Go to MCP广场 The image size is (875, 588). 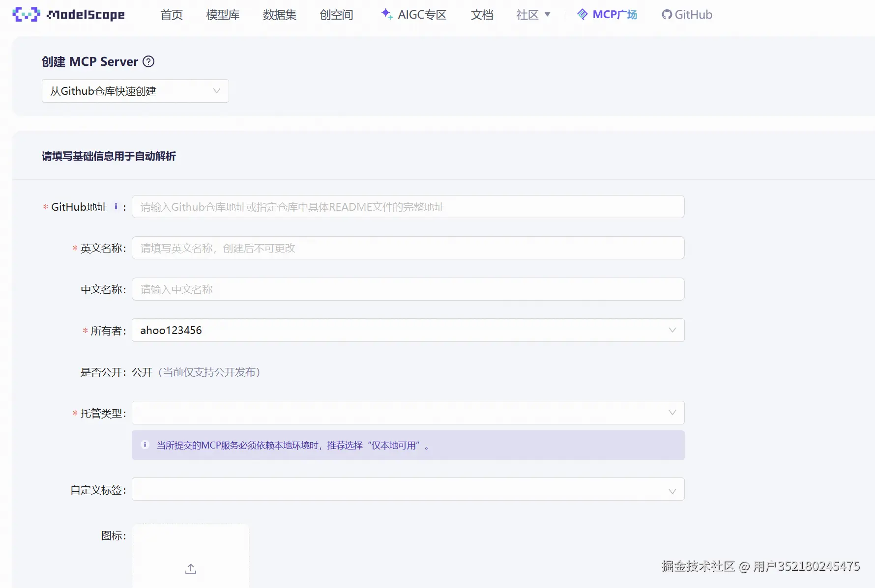[x=607, y=15]
